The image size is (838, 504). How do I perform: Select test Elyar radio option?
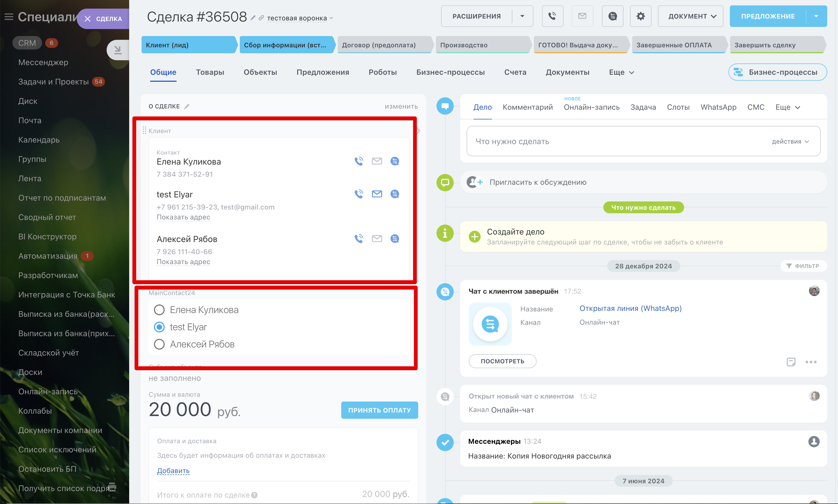tap(159, 327)
